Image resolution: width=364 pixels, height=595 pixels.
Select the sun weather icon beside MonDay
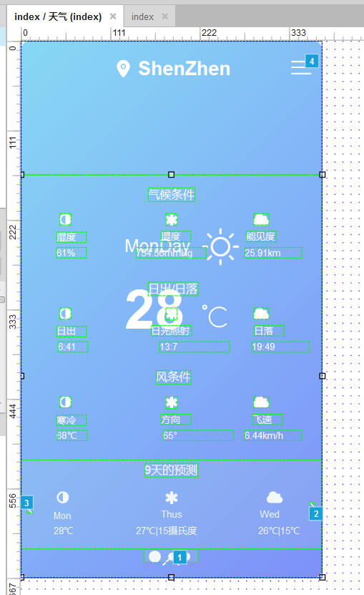221,246
